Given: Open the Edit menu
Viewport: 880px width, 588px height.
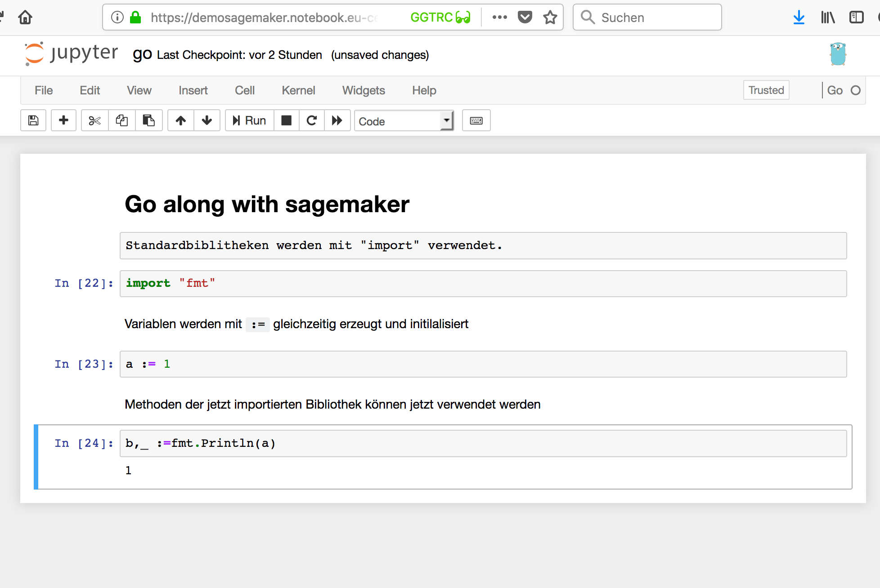Looking at the screenshot, I should pos(90,90).
